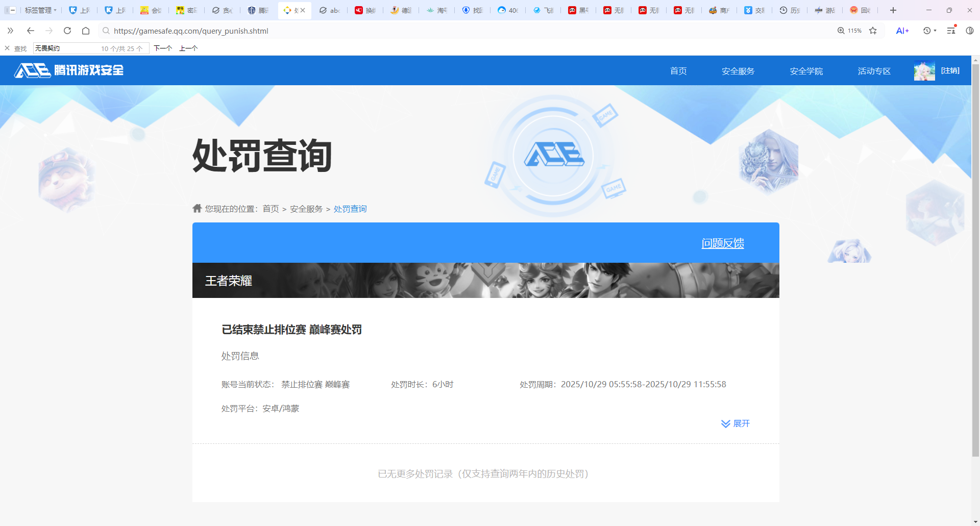Click the browser home icon

point(86,31)
